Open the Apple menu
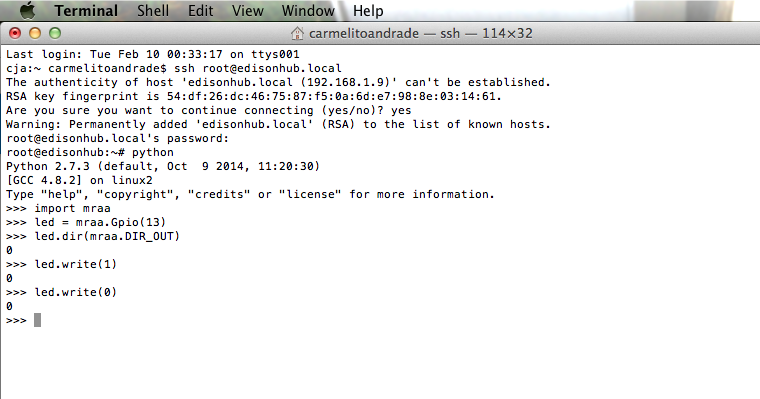Image resolution: width=760 pixels, height=399 pixels. [27, 10]
